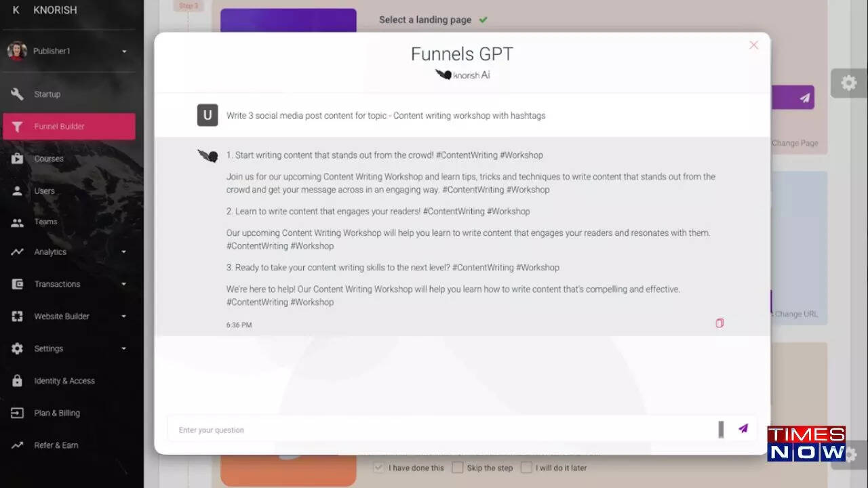Select the Funnel Builder funnel icon
Image resolution: width=868 pixels, height=488 pixels.
[17, 126]
